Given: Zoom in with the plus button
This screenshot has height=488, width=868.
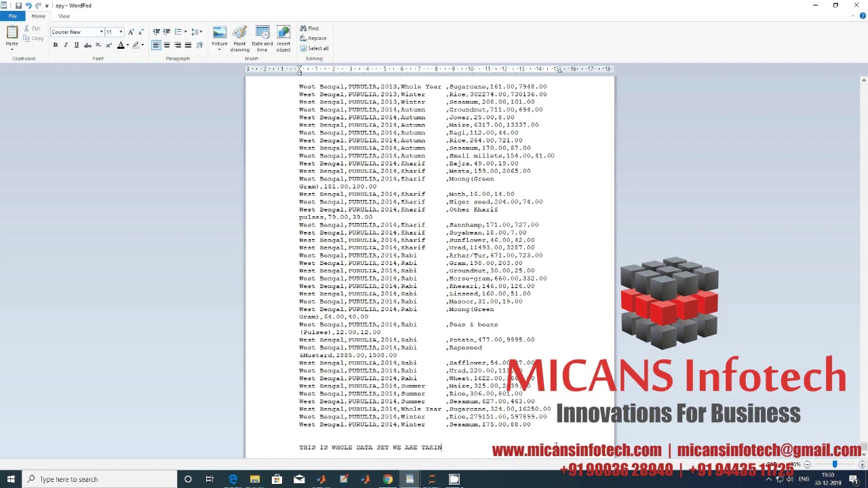Looking at the screenshot, I should pyautogui.click(x=862, y=465).
